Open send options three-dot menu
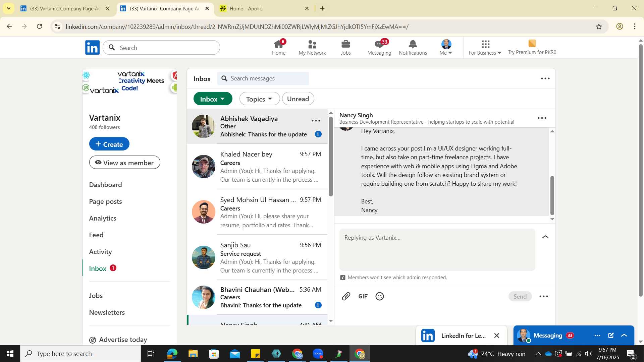Viewport: 644px width, 362px height. (544, 297)
